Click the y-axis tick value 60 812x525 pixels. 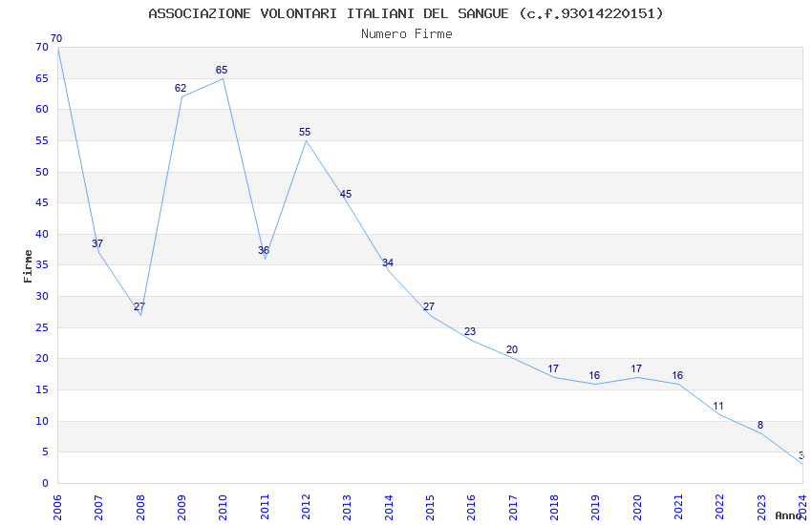[42, 109]
